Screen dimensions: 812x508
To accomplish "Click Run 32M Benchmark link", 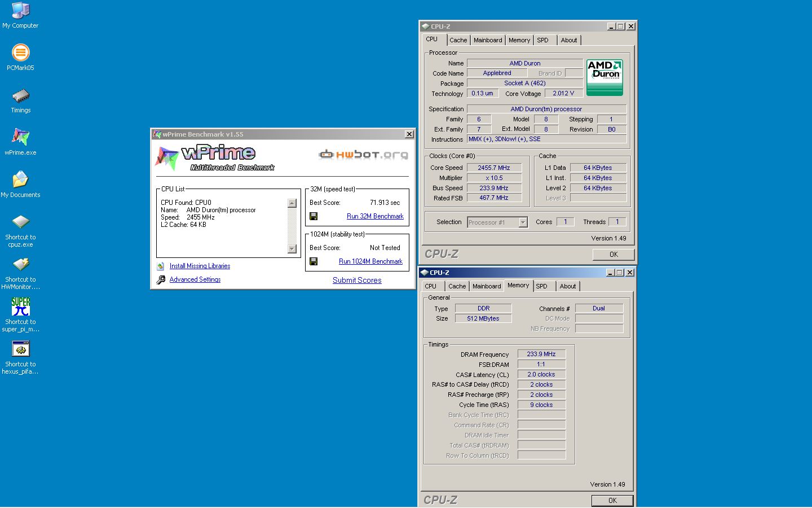I will point(375,216).
